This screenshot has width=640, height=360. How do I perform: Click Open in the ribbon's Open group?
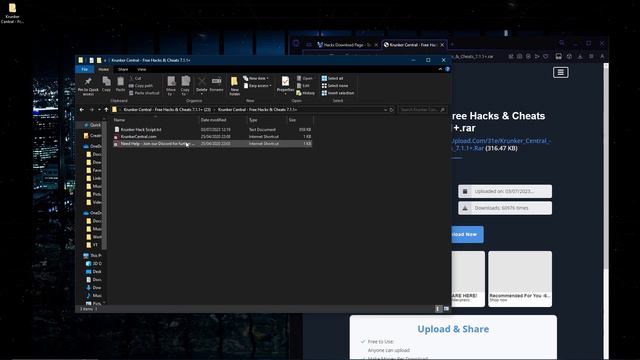304,78
